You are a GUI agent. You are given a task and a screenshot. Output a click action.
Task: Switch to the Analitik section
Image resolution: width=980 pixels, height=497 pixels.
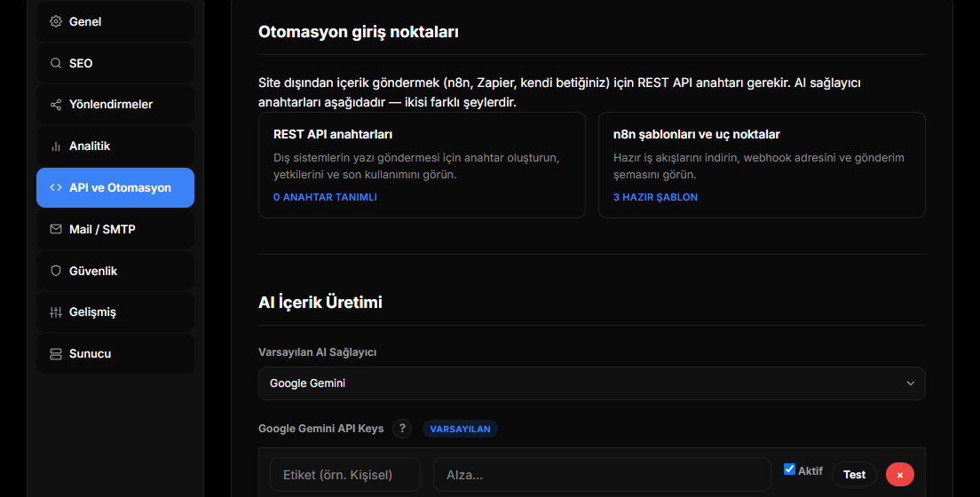[x=115, y=146]
